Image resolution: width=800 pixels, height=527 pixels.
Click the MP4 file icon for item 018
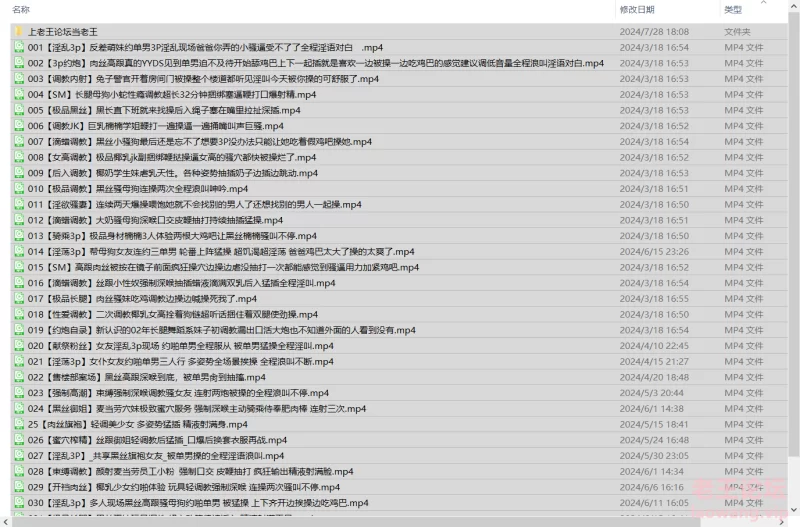click(19, 314)
